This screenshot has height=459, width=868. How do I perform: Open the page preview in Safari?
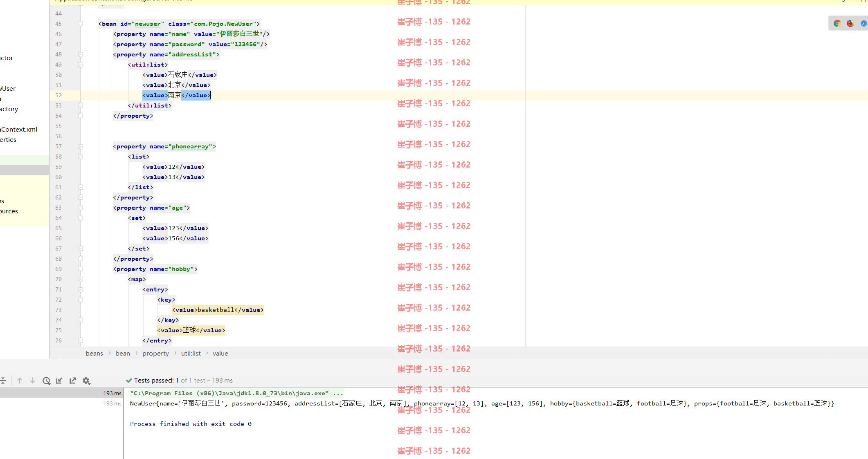864,23
